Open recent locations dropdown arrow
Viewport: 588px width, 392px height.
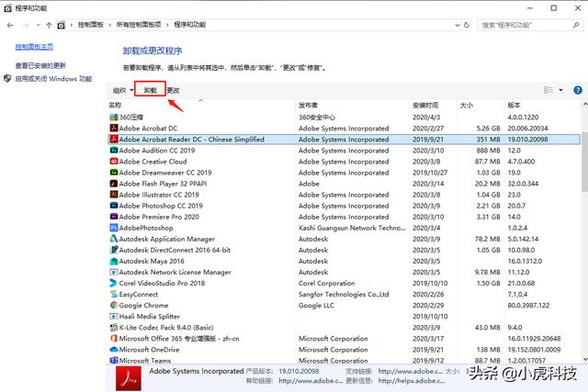(x=39, y=25)
